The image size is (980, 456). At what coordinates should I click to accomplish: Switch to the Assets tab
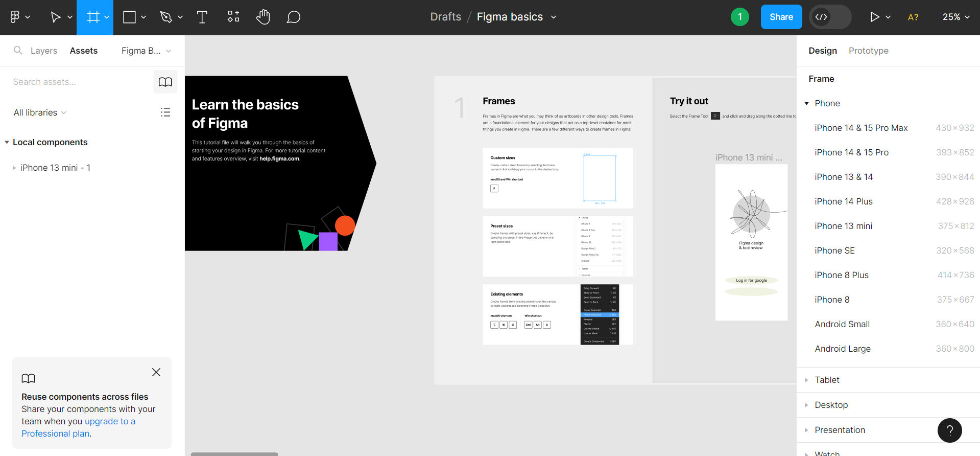(x=84, y=51)
